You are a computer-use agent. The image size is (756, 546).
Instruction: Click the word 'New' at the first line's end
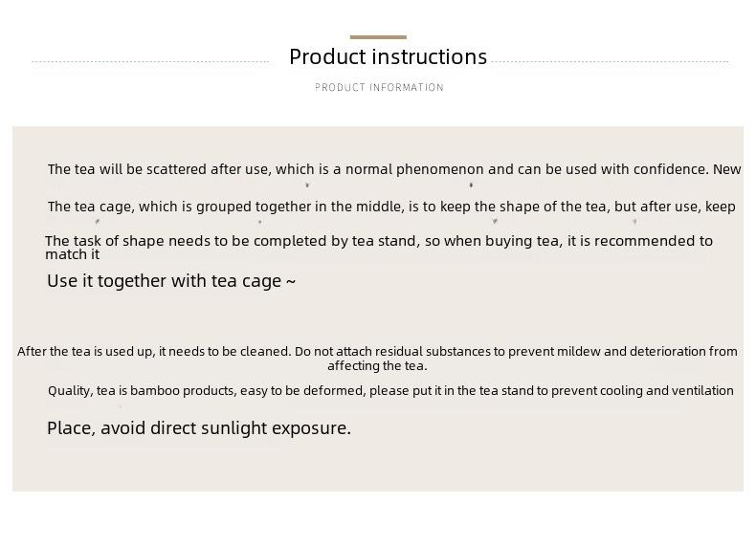[727, 169]
